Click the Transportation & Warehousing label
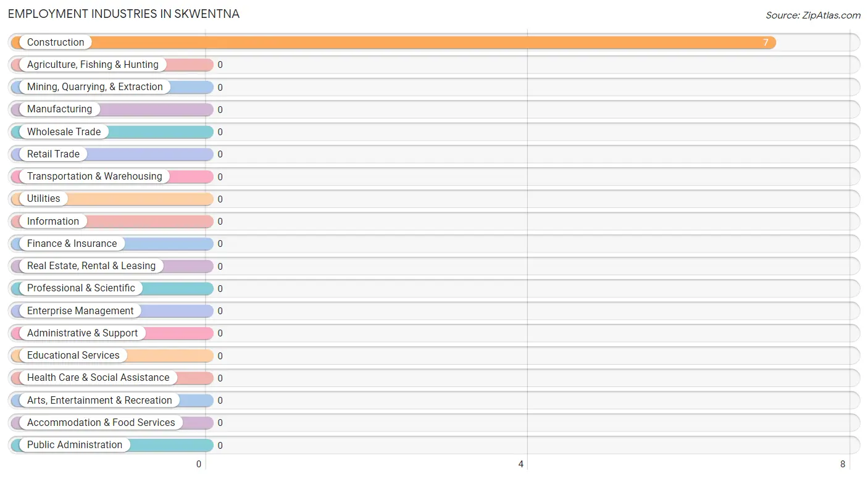Viewport: 868px width, 479px height. (x=94, y=177)
